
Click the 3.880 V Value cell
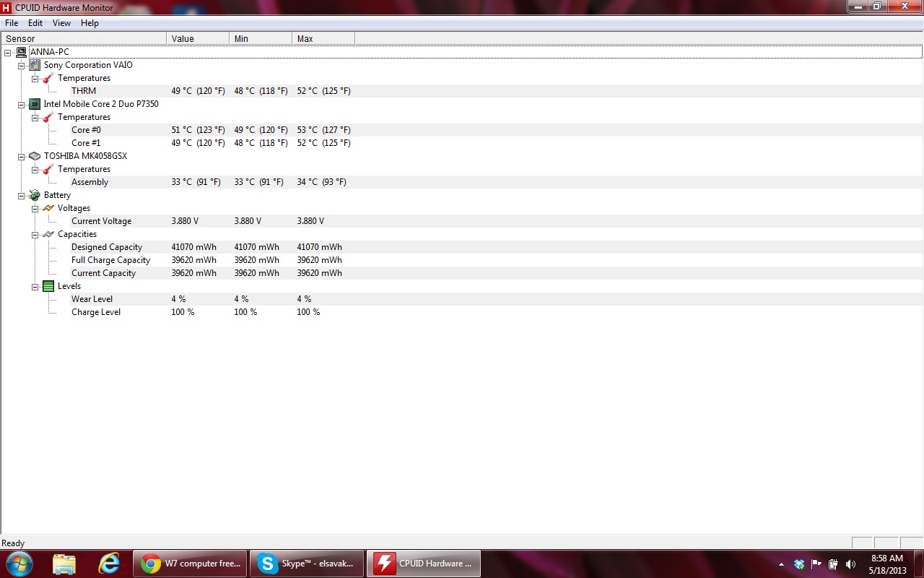pos(185,221)
